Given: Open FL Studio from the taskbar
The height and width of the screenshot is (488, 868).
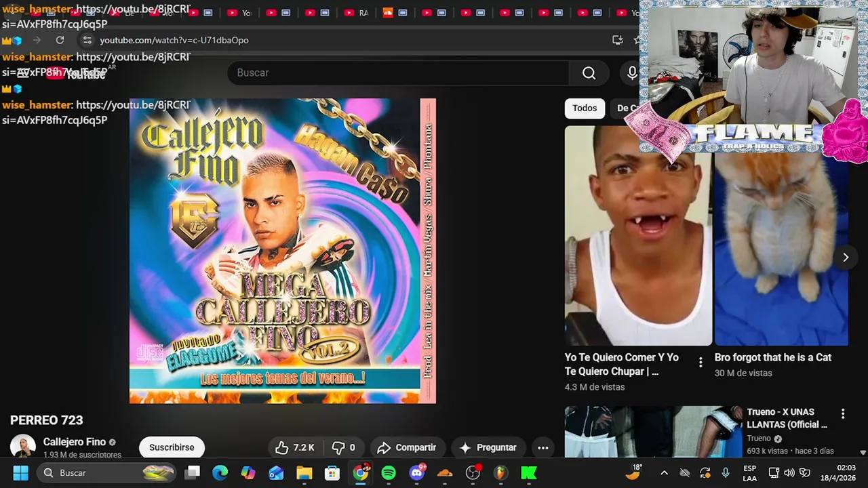Looking at the screenshot, I should pyautogui.click(x=500, y=473).
